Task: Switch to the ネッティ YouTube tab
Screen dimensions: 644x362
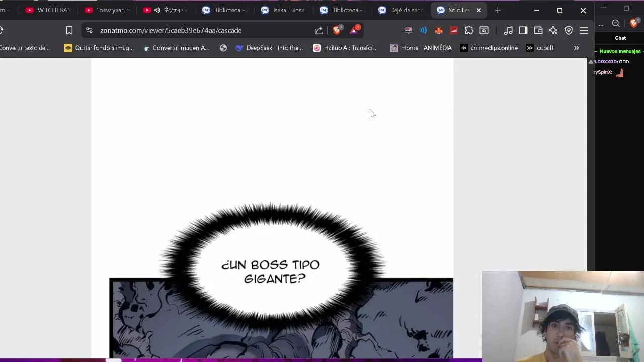Action: (x=166, y=10)
